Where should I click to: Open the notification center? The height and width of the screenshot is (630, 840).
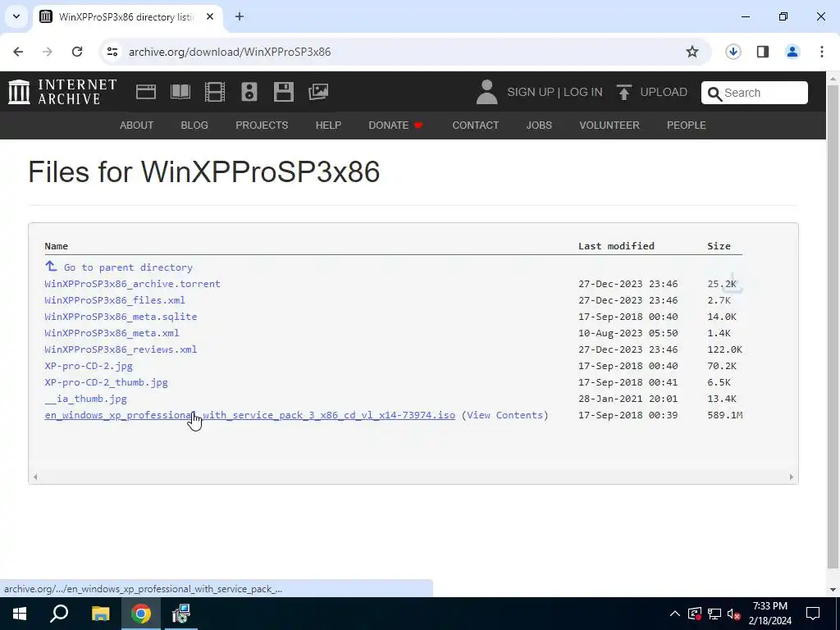813,614
